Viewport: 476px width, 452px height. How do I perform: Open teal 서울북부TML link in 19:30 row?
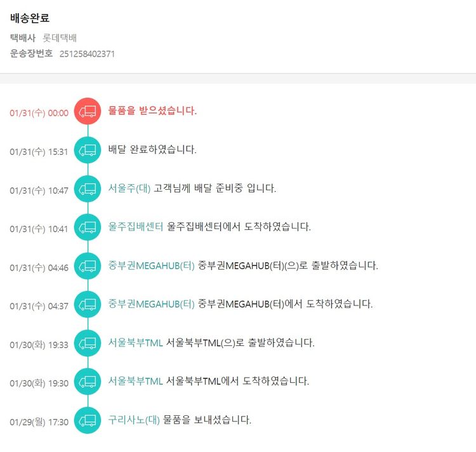coord(136,381)
